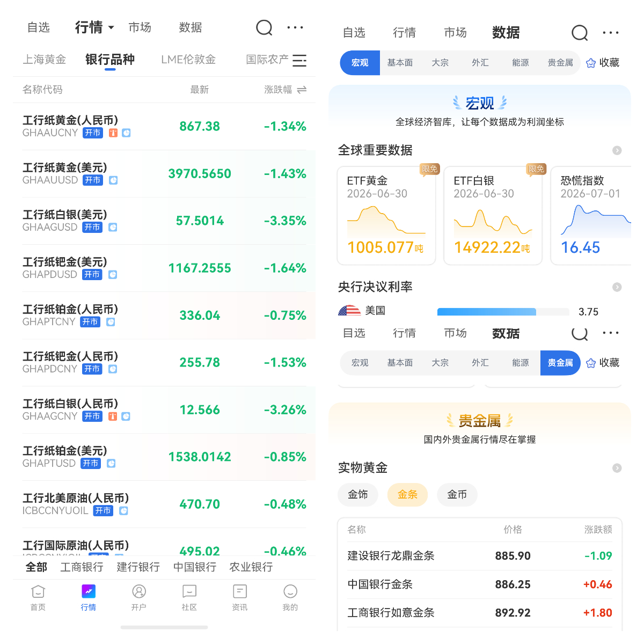Open the 工行北美原油(人民币) quote row
The image size is (644, 644).
pyautogui.click(x=164, y=504)
